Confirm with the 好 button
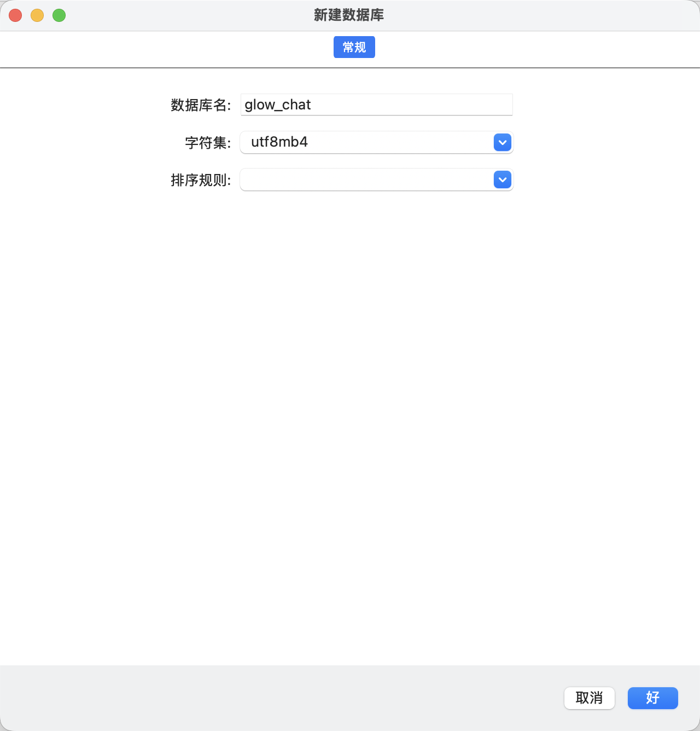Screen dimensions: 700x731 point(652,698)
